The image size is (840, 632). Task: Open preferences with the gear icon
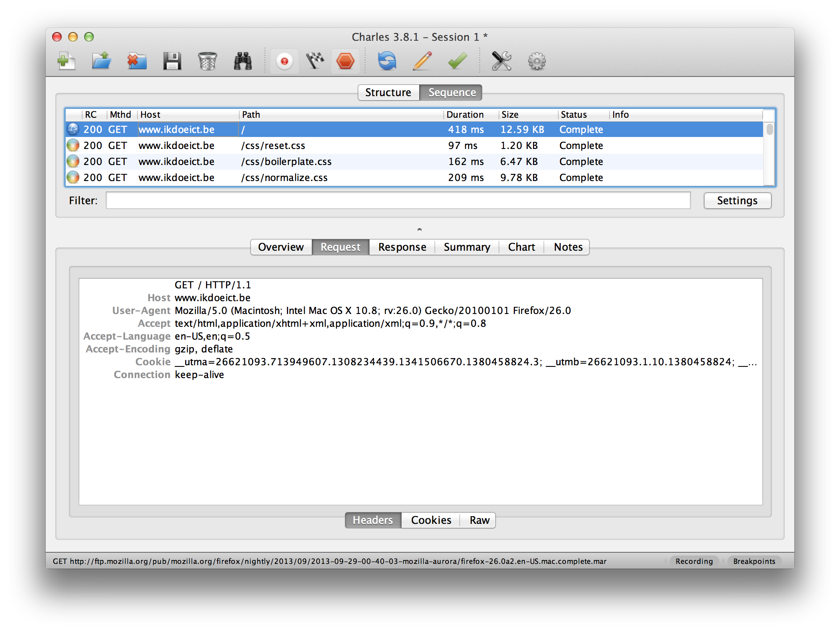point(537,61)
